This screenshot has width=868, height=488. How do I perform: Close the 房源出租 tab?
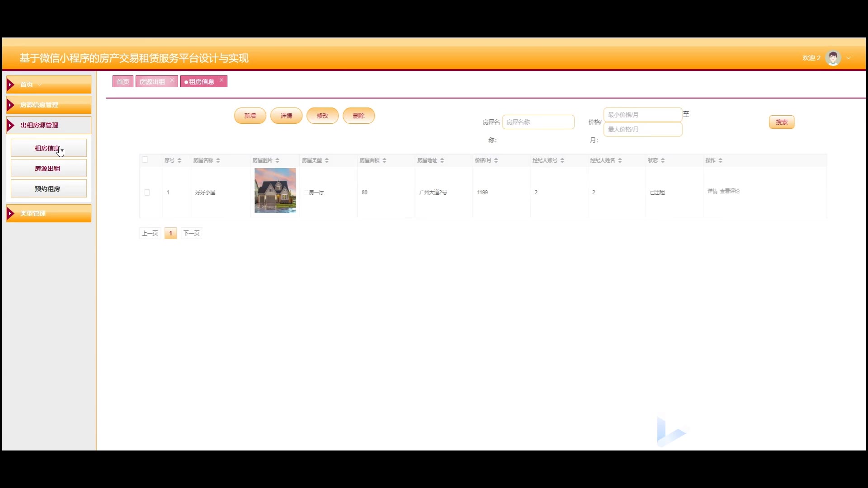172,80
